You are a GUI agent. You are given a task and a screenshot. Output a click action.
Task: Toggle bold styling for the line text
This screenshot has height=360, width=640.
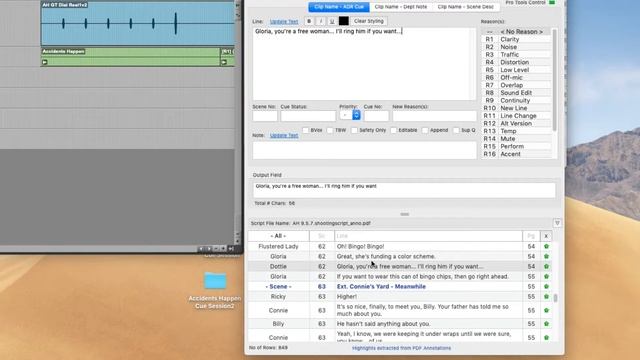(x=309, y=21)
